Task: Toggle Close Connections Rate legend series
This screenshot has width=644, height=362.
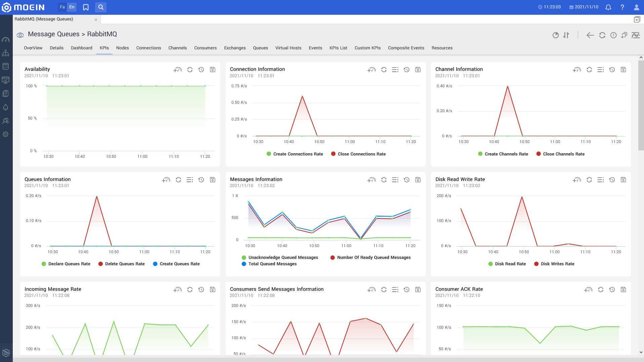Action: [x=358, y=154]
